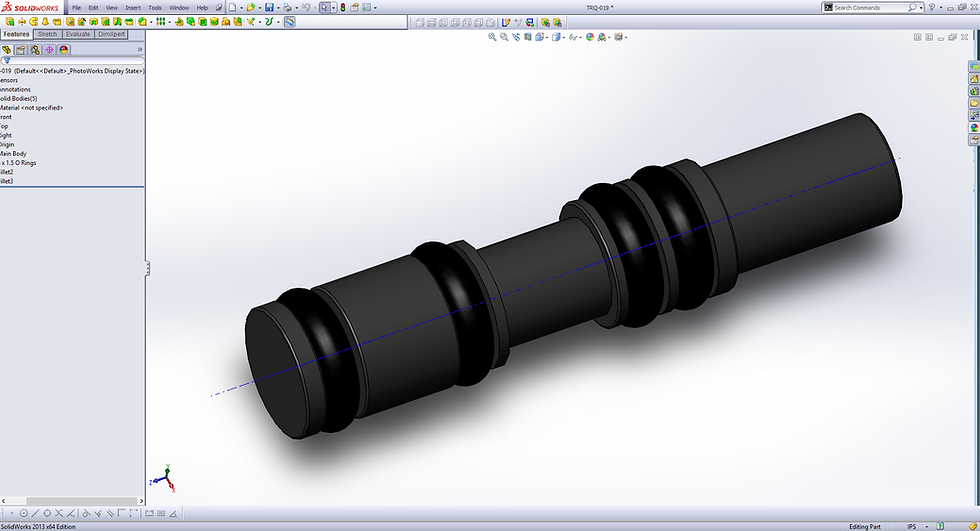Open the DisplayManager color ball panel tab

(x=64, y=49)
